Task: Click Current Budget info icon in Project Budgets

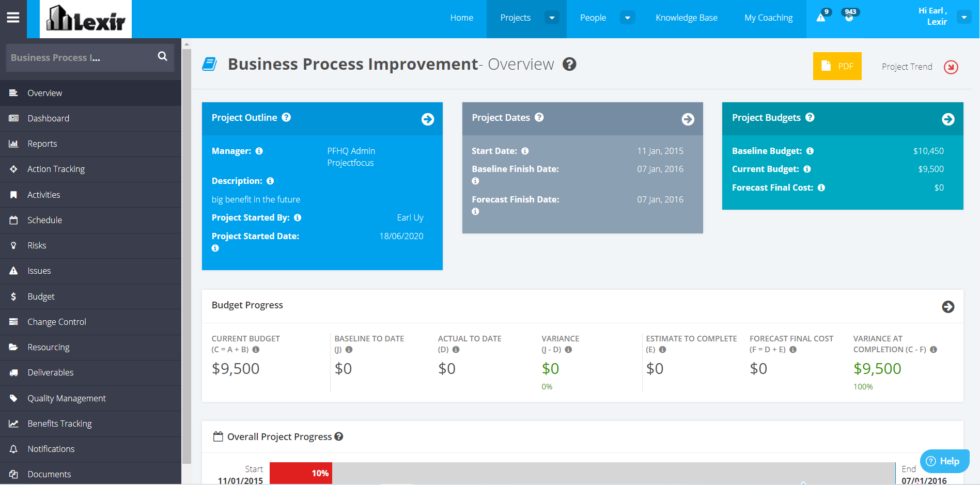Action: click(x=807, y=169)
